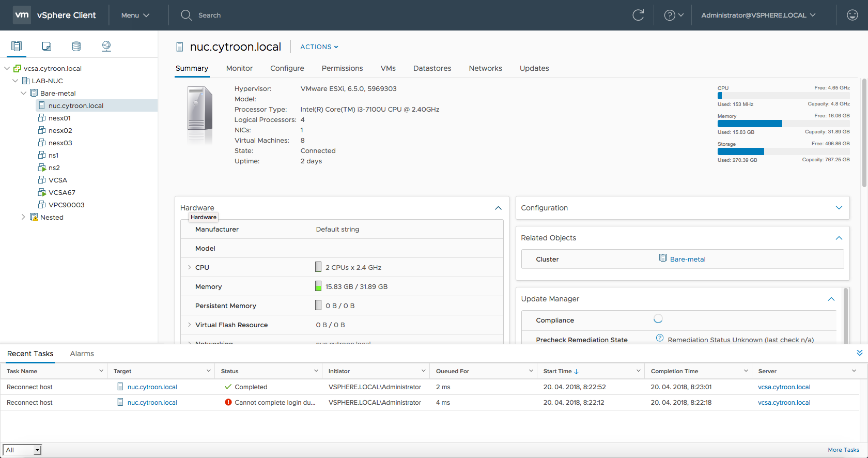
Task: Open the help question mark menu
Action: click(674, 15)
